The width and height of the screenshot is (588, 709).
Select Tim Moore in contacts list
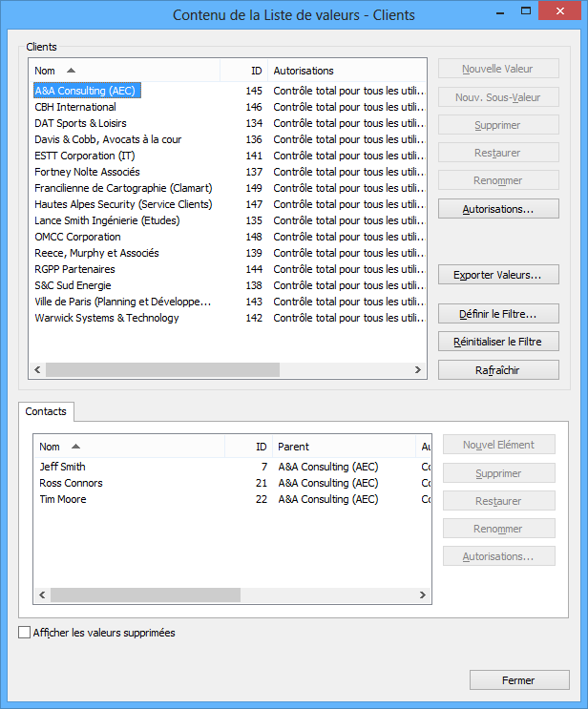point(63,499)
